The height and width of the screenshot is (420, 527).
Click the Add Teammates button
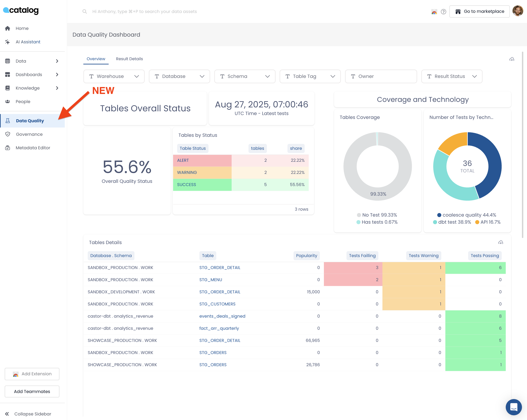(32, 391)
